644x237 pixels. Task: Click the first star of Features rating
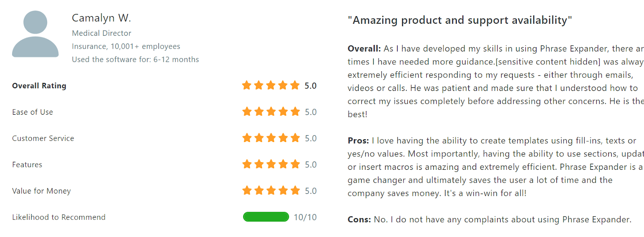point(247,164)
